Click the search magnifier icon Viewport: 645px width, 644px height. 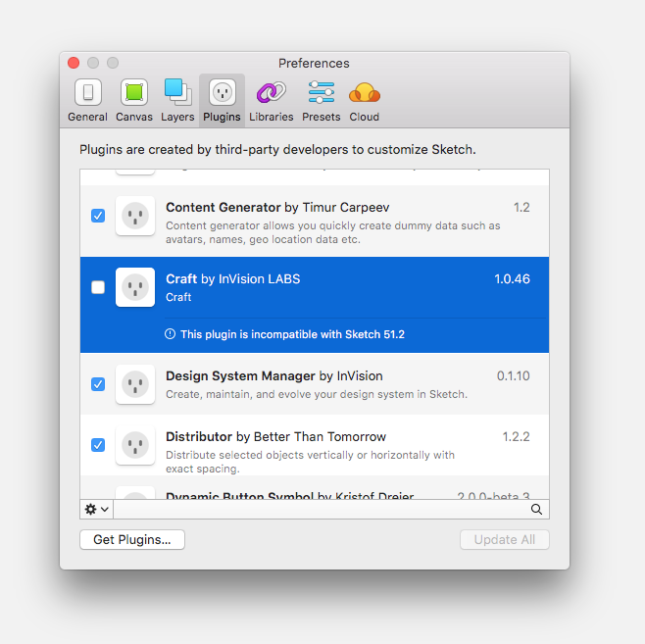point(536,510)
